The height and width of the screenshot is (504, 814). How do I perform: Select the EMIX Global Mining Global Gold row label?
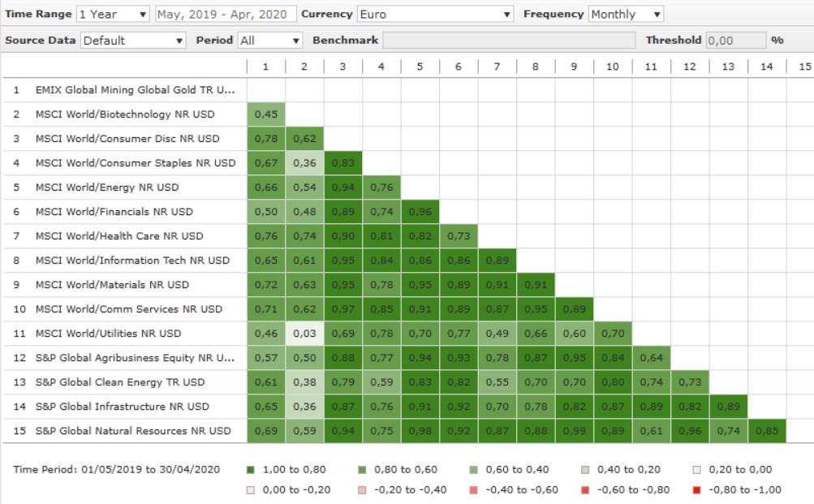[x=135, y=90]
